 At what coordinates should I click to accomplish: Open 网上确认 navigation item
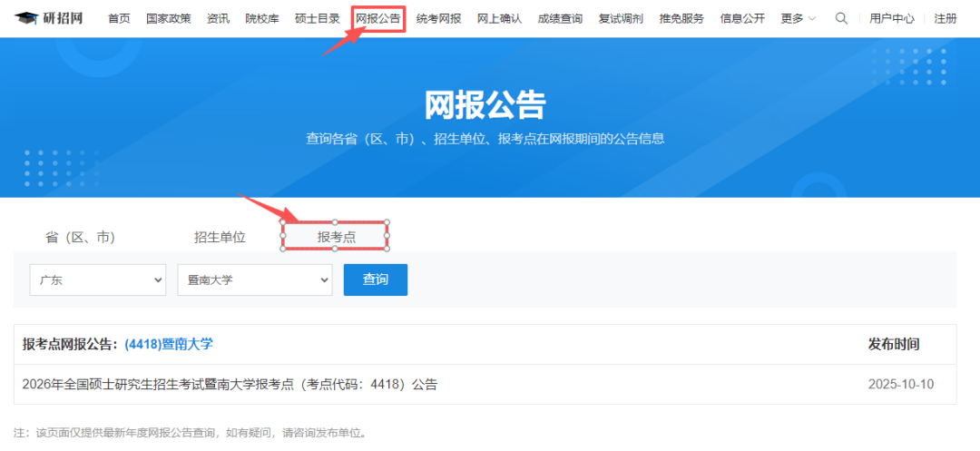coord(499,19)
